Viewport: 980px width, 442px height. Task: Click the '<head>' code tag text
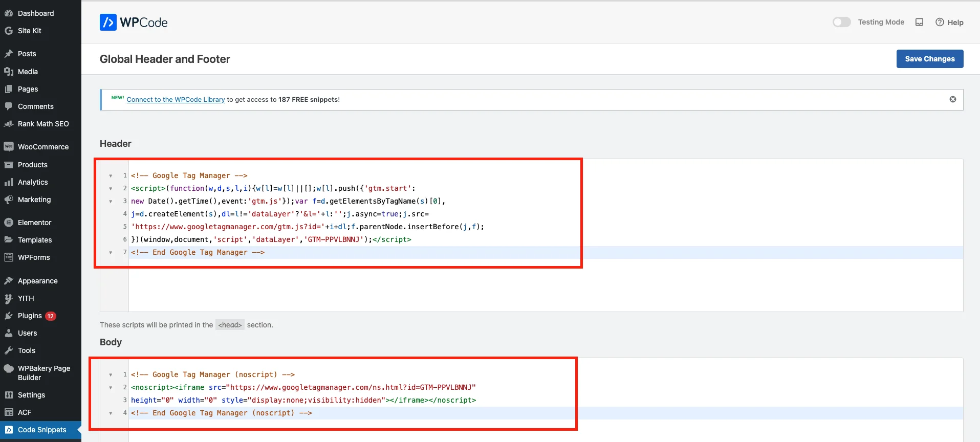pos(230,325)
